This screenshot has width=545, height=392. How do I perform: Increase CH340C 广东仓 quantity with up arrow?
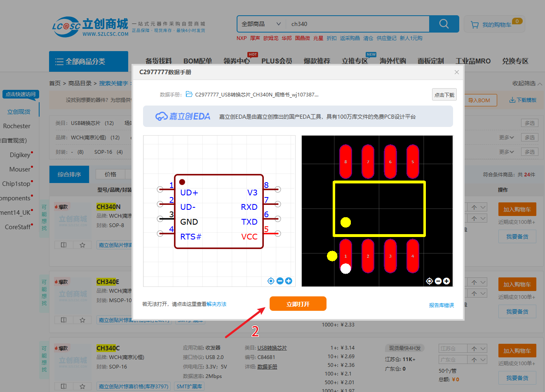[475, 359]
